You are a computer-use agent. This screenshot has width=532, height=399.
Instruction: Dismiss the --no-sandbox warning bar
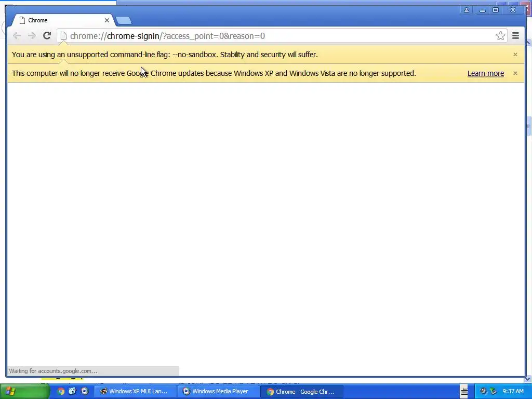click(x=515, y=54)
